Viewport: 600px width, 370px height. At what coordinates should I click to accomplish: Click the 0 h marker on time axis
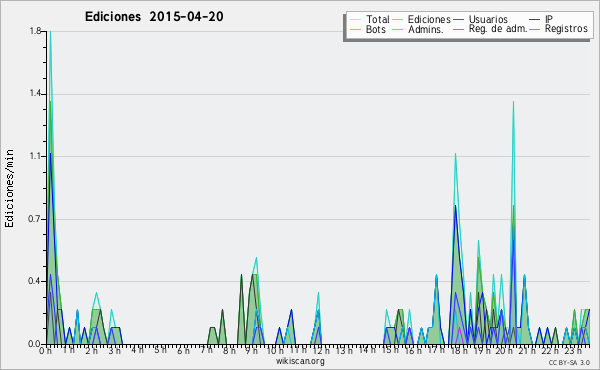click(46, 351)
